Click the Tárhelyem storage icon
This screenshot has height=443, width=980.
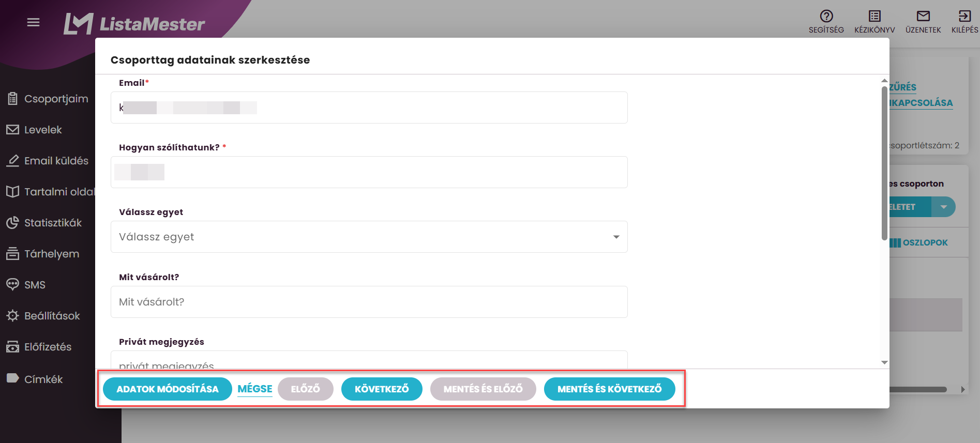[x=13, y=254]
